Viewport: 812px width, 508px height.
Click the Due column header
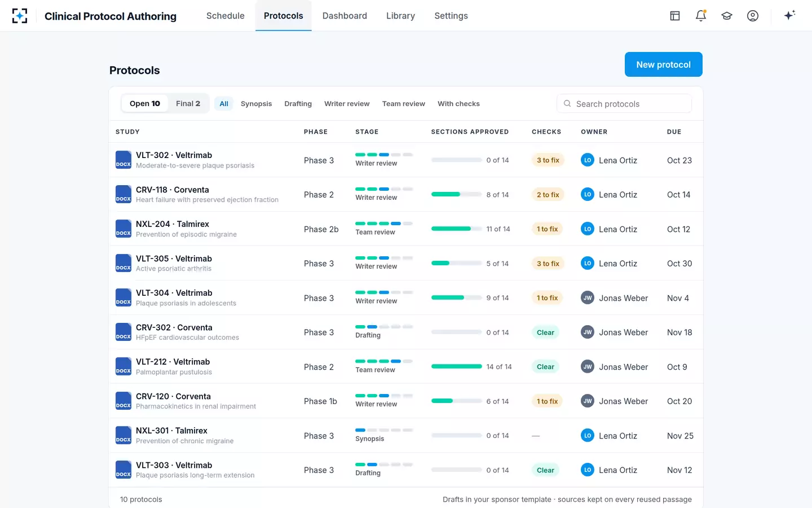(x=674, y=132)
